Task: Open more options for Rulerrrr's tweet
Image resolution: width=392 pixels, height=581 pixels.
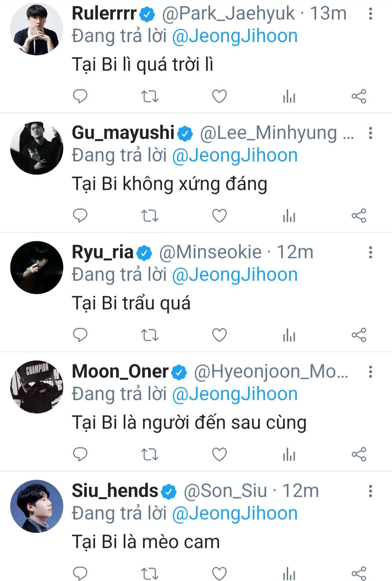Action: tap(370, 14)
